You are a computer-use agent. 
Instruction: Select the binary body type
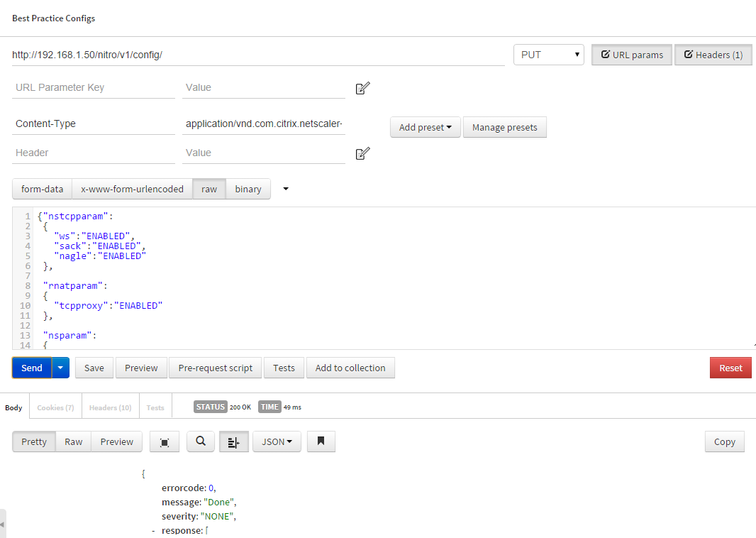point(248,189)
